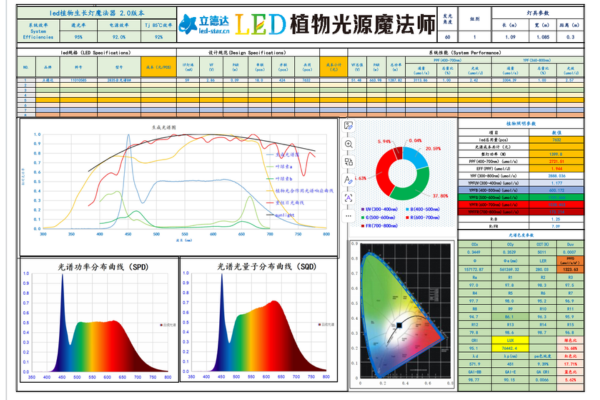Click the R(600-700nm) legend entry
600x400 pixels.
[x=422, y=217]
